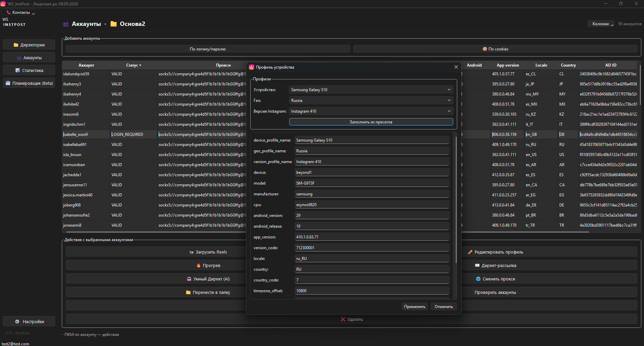This screenshot has height=346, width=644.
Task: Click the Директории folder icon in sidebar
Action: click(16, 45)
